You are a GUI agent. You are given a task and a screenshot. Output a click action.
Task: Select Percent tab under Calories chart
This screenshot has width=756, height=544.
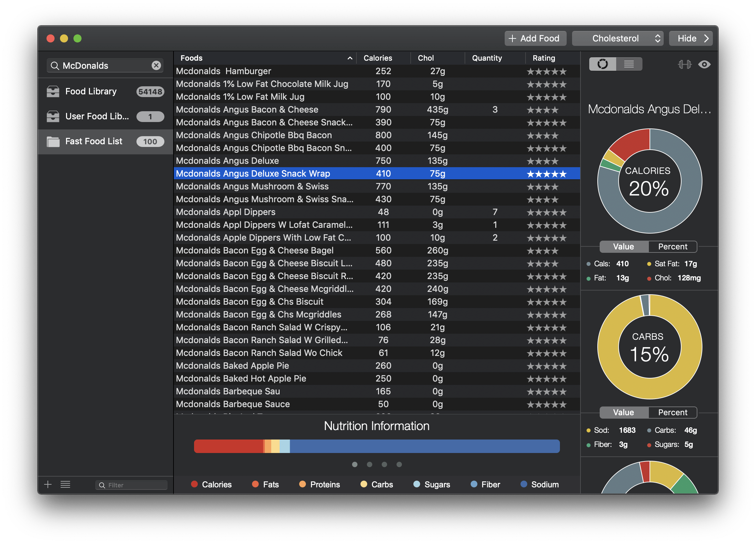click(673, 247)
